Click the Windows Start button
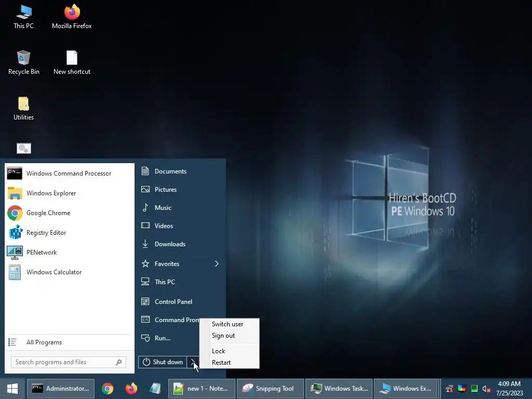 click(12, 389)
